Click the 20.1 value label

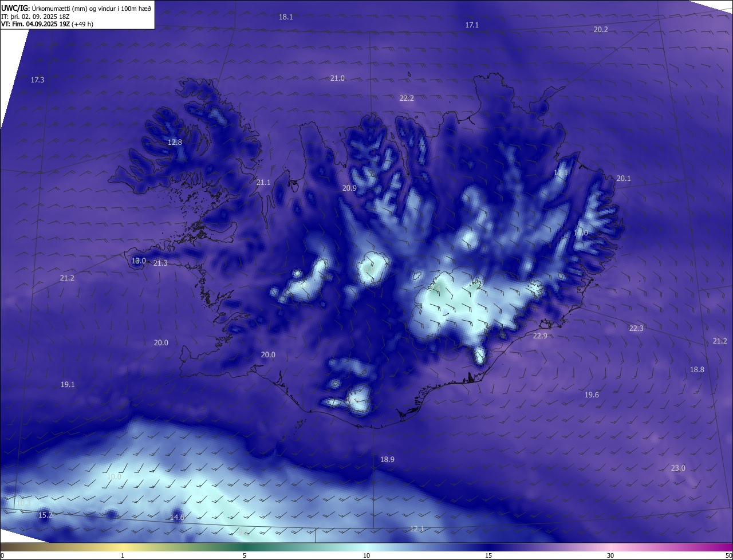tap(624, 179)
